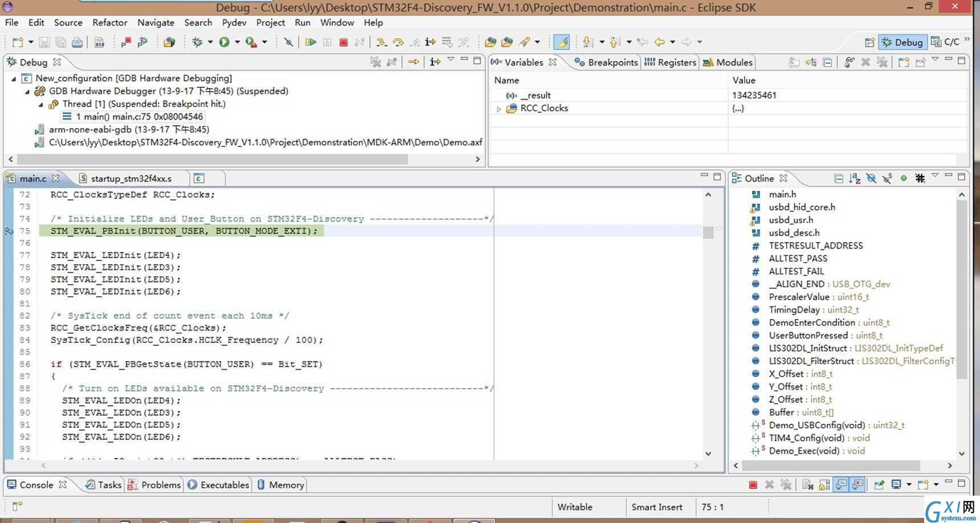Click the External Tools run icon
Image resolution: width=980 pixels, height=523 pixels.
click(251, 42)
